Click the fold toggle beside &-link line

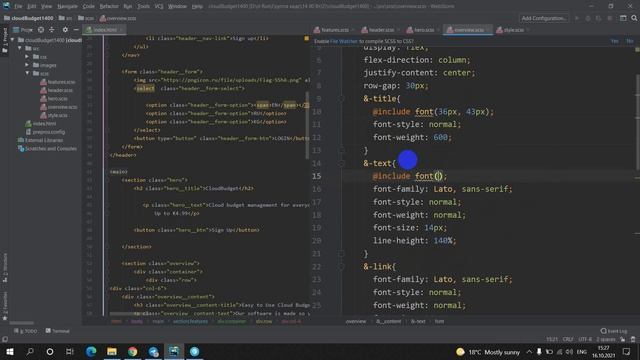tap(342, 267)
